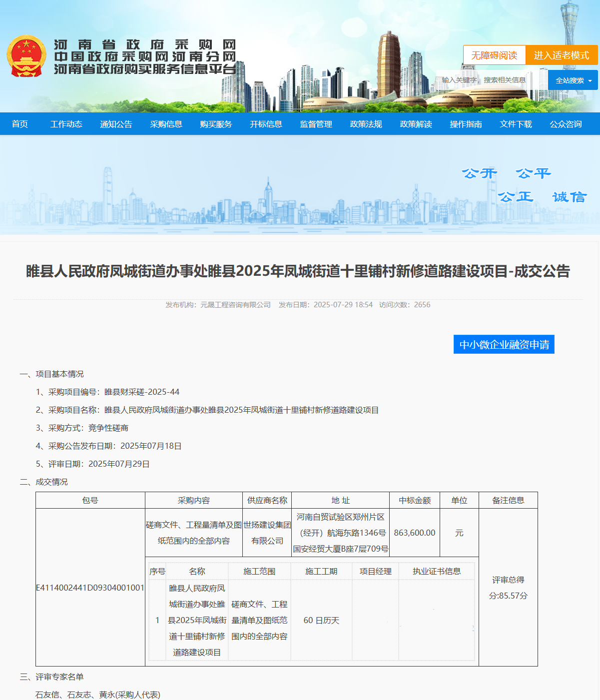Click the national emblem logo icon
This screenshot has height=700, width=600.
[26, 55]
